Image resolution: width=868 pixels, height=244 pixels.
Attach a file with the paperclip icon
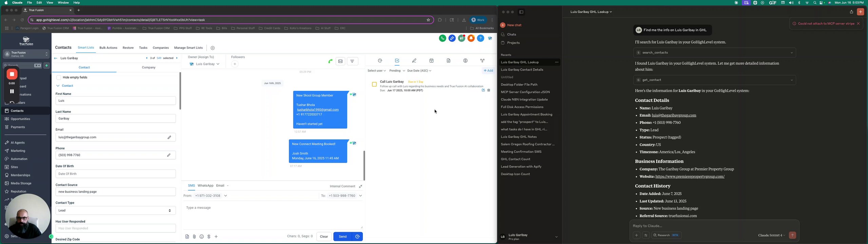pyautogui.click(x=194, y=237)
